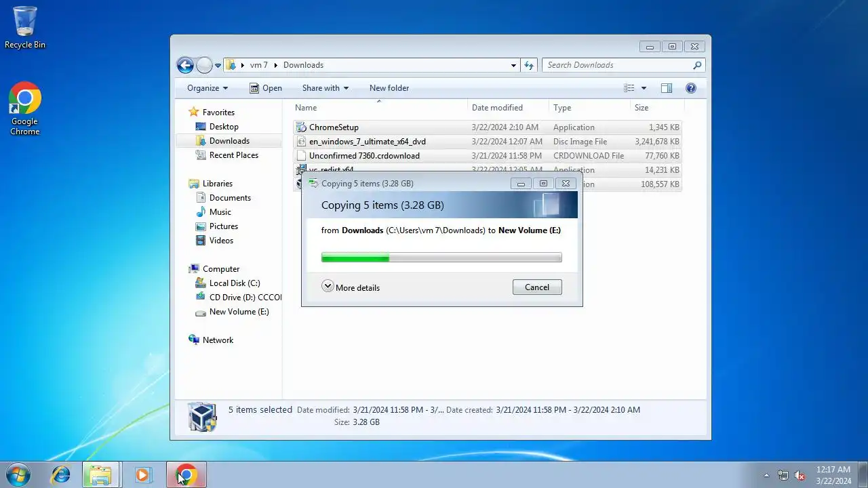868x488 pixels.
Task: Sort by Date modified column
Action: click(x=509, y=108)
